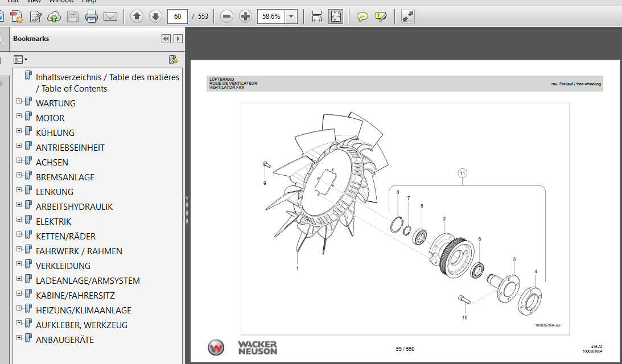Select the Highlight Text tool
The width and height of the screenshot is (622, 364).
click(381, 16)
